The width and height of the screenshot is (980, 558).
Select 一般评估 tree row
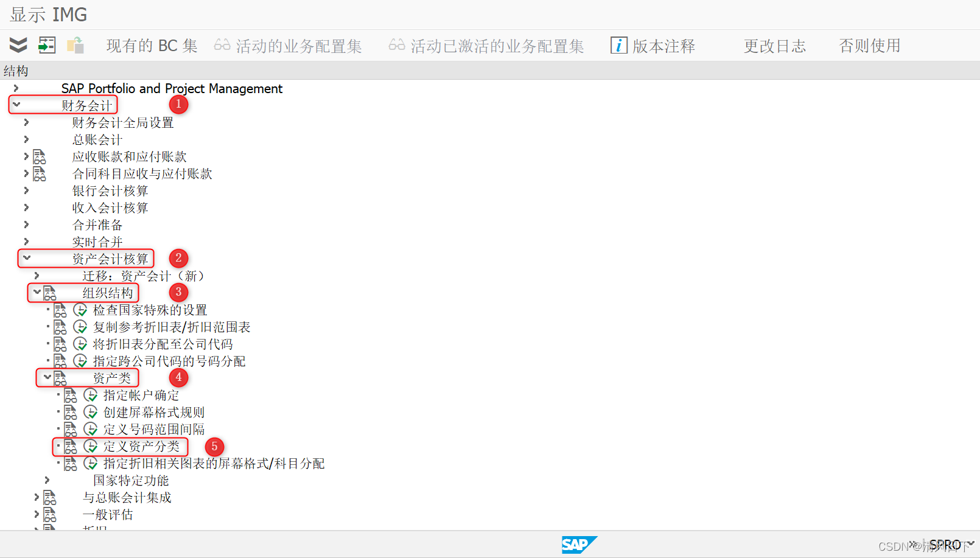click(x=108, y=514)
